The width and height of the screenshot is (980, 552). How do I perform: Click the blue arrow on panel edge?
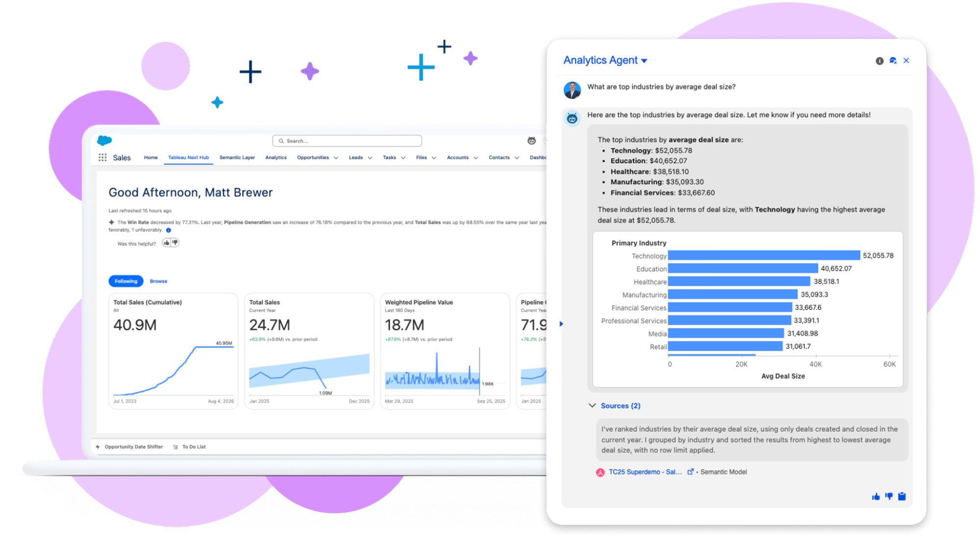point(562,324)
